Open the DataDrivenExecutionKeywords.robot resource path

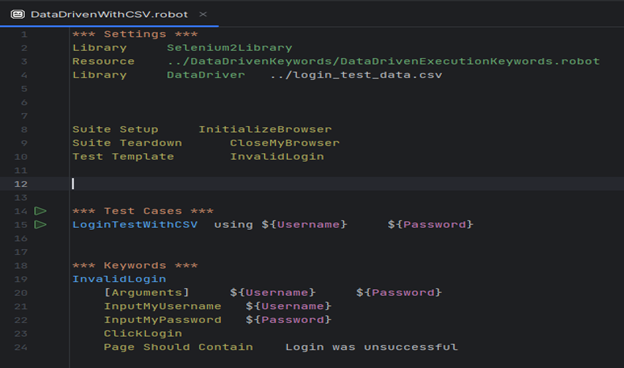pos(383,61)
